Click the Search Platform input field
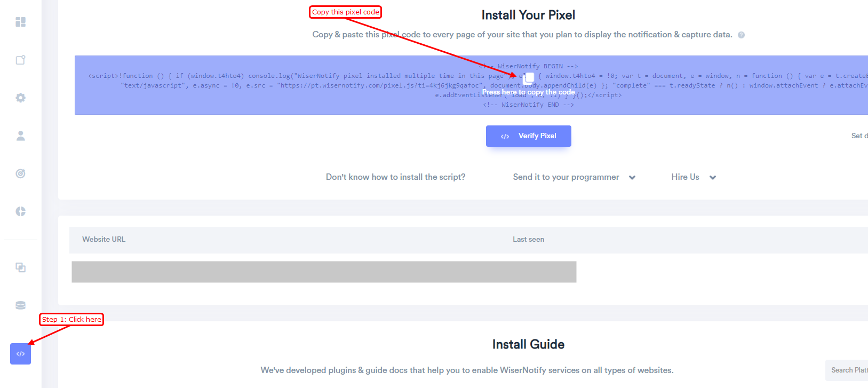 (x=847, y=370)
